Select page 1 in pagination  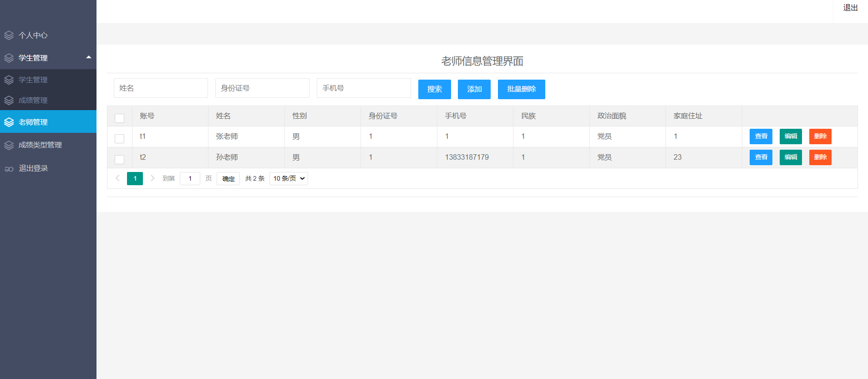click(x=135, y=178)
